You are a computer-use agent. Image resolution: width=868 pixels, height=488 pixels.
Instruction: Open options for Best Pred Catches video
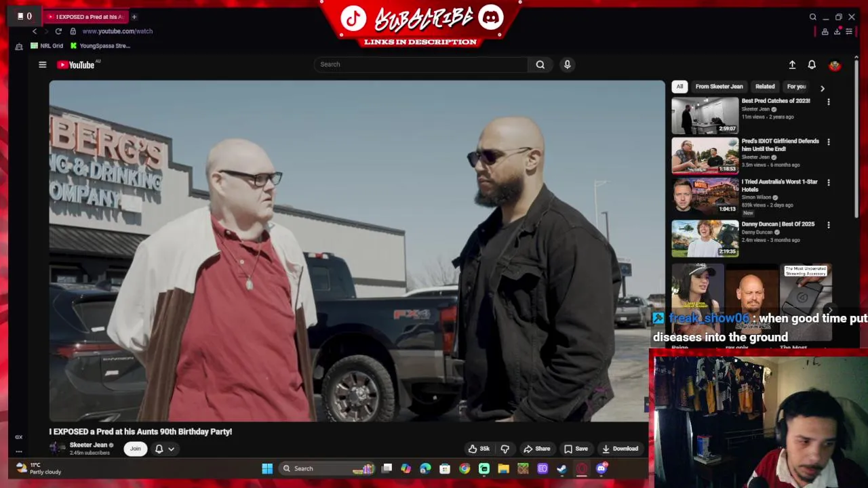(828, 102)
